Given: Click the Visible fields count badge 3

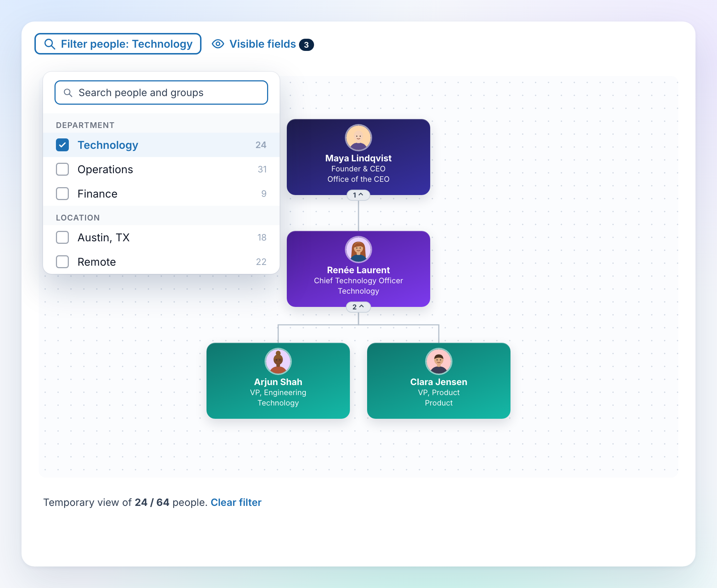Looking at the screenshot, I should click(x=307, y=45).
